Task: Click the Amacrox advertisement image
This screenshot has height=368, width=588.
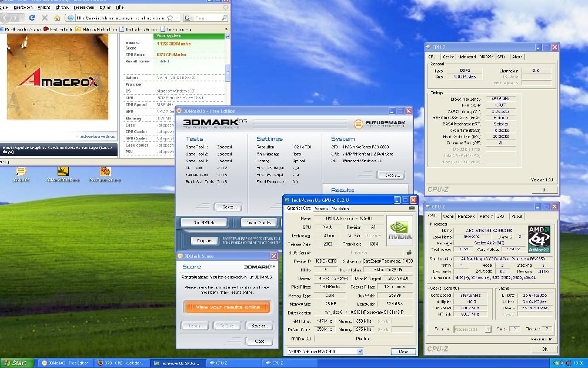Action: (58, 77)
